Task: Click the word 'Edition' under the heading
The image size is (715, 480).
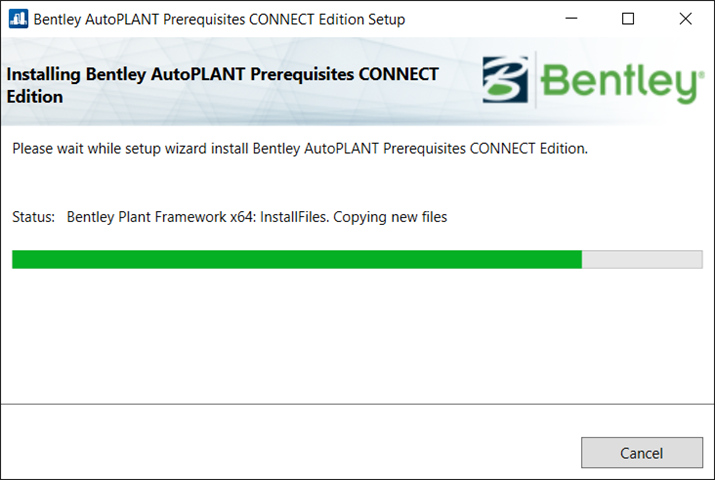Action: [x=35, y=97]
